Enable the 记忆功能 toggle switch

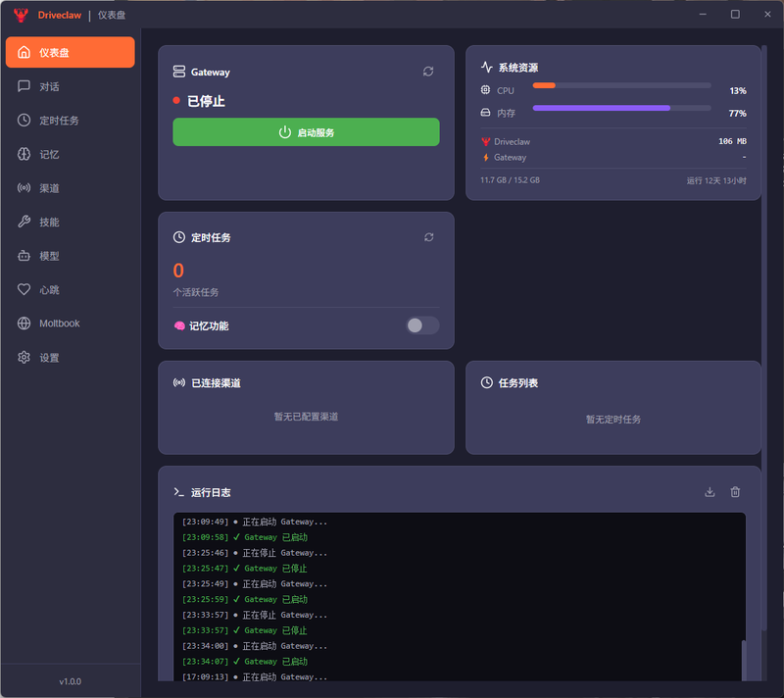pyautogui.click(x=422, y=325)
